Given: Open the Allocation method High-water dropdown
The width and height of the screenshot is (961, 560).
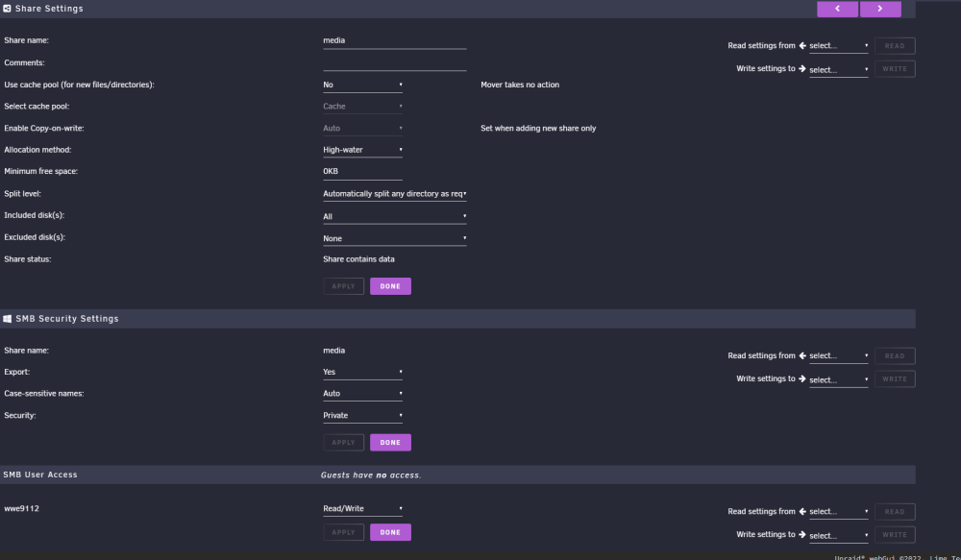Looking at the screenshot, I should [363, 150].
